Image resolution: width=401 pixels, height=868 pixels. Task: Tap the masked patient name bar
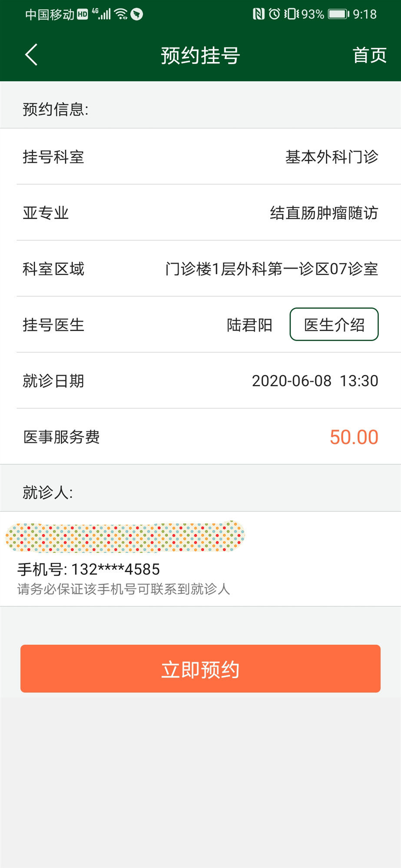pos(125,537)
